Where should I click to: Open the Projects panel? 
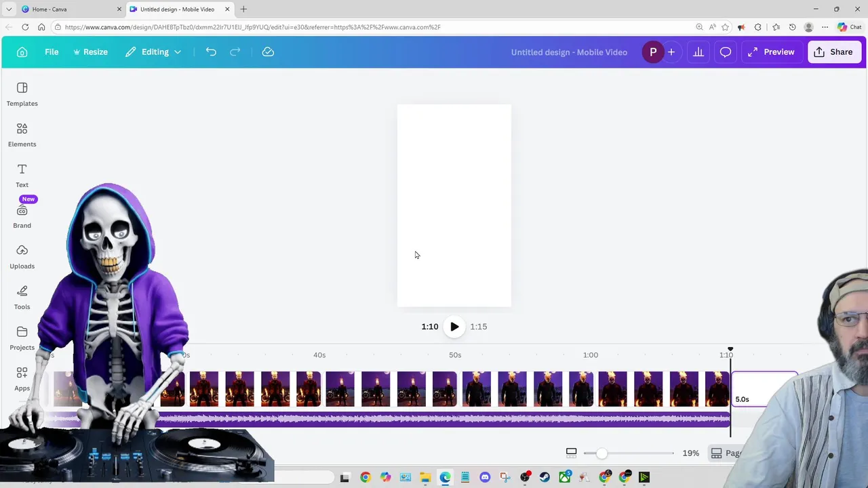pos(22,338)
